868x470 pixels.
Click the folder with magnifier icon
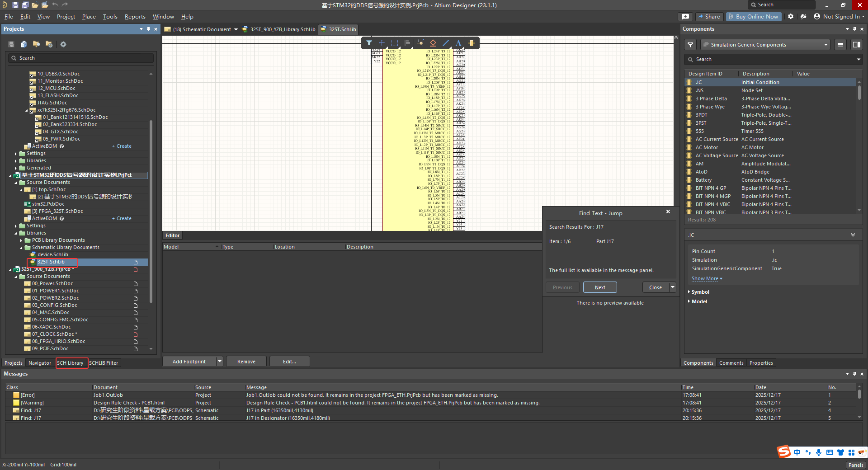pyautogui.click(x=36, y=44)
